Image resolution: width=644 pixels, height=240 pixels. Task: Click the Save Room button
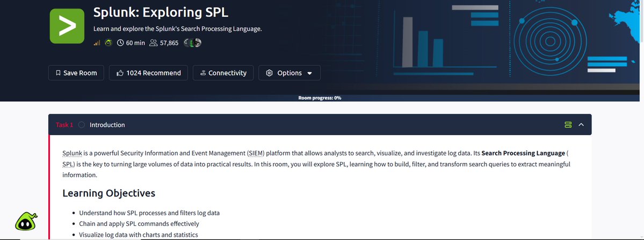tap(76, 73)
